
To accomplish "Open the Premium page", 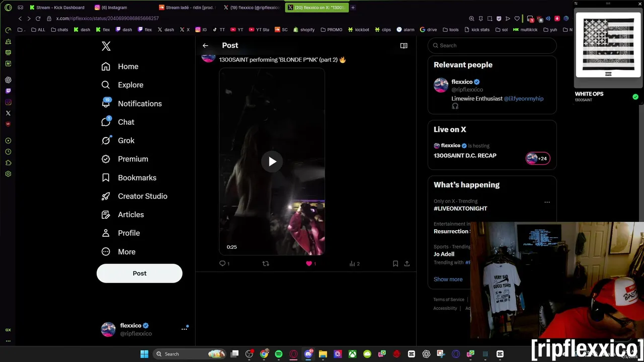I will [x=125, y=159].
